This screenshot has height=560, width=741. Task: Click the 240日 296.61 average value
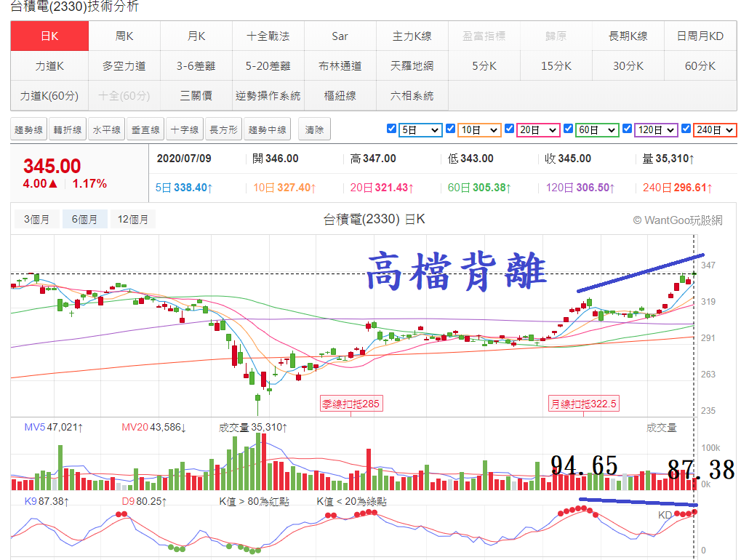[678, 188]
